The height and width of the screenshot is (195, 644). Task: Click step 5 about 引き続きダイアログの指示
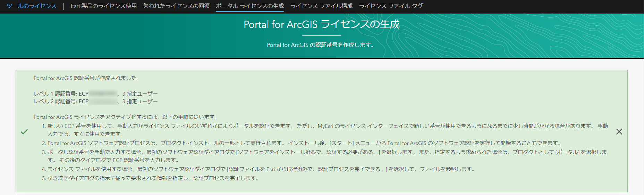(153, 178)
